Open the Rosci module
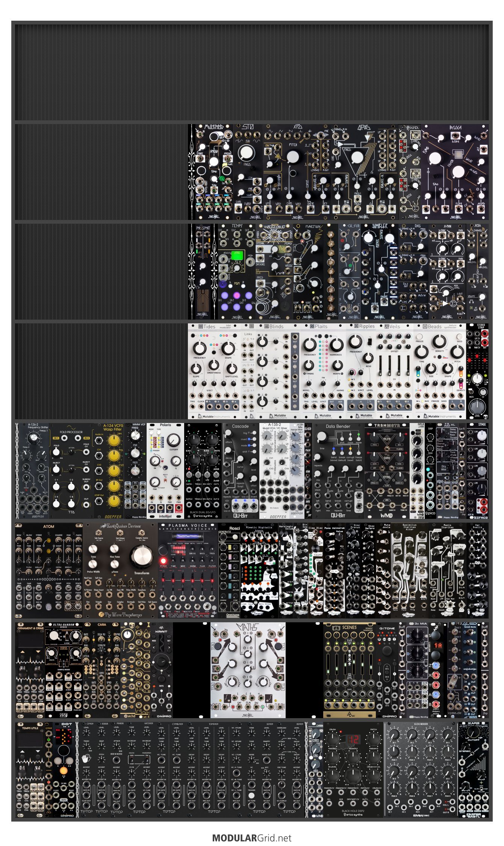 pyautogui.click(x=229, y=570)
